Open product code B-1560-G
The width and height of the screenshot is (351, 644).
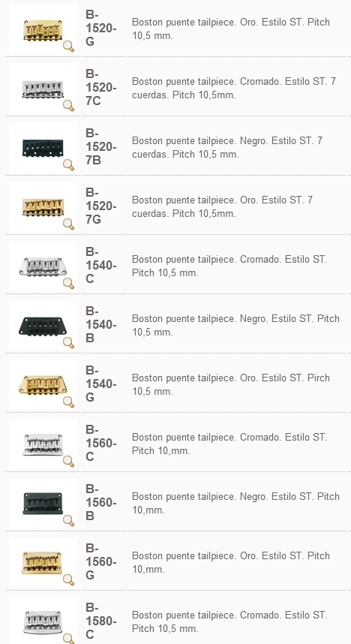click(x=101, y=562)
